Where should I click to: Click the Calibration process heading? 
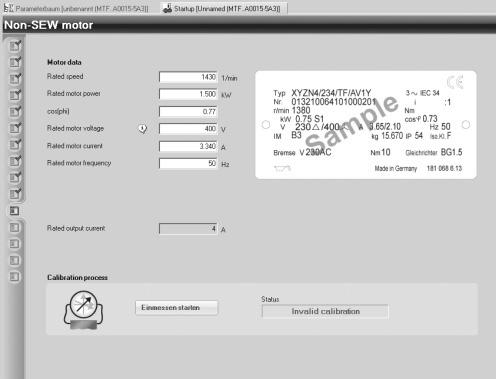coord(77,277)
